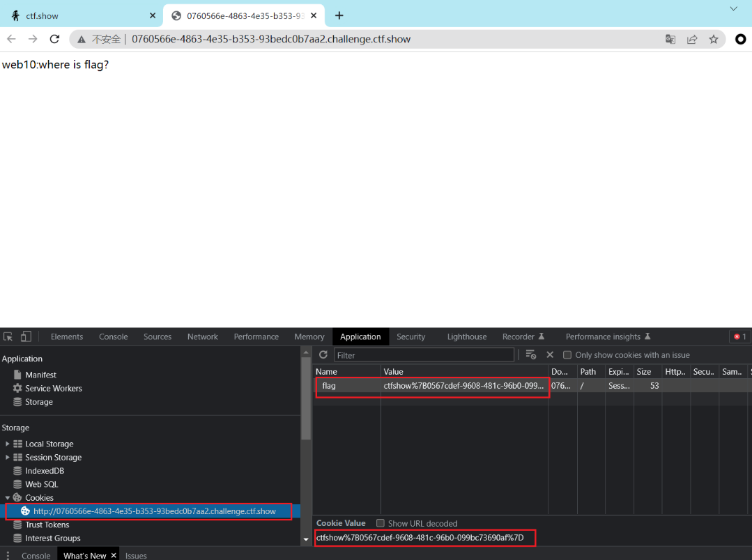752x560 pixels.
Task: Click the browser back arrow
Action: click(x=12, y=39)
